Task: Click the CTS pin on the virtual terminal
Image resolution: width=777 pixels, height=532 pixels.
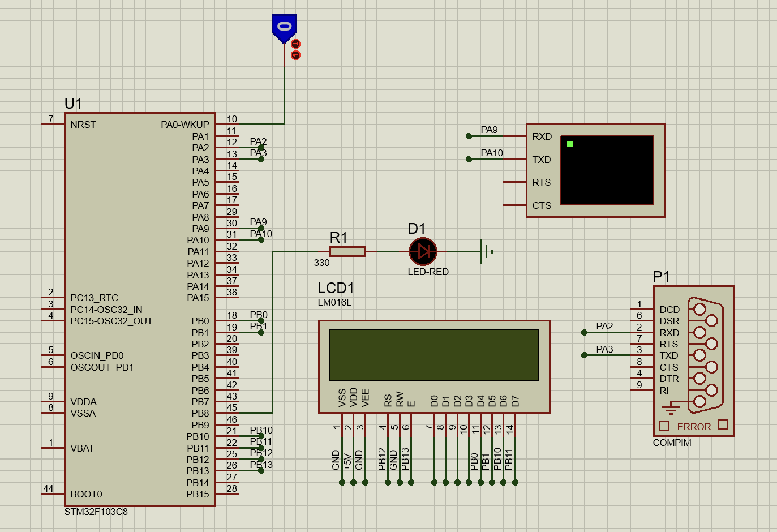Action: (x=542, y=205)
